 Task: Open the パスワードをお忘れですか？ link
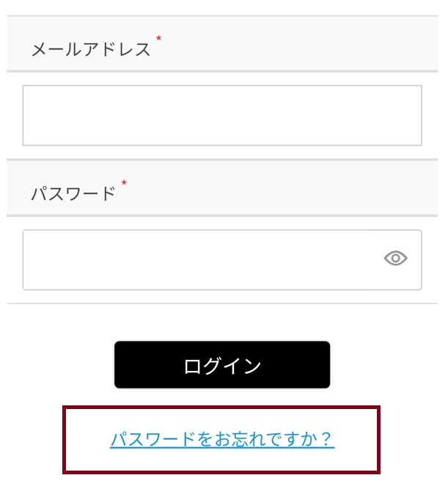coord(222,439)
